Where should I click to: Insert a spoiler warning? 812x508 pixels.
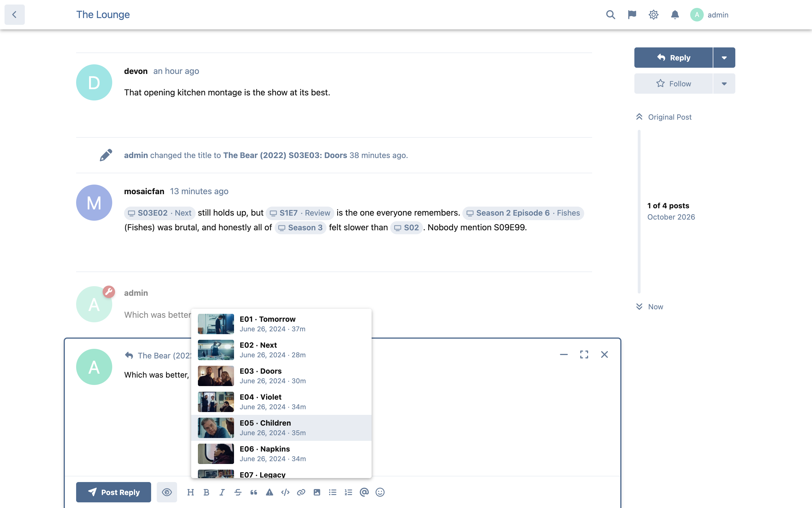(x=270, y=492)
